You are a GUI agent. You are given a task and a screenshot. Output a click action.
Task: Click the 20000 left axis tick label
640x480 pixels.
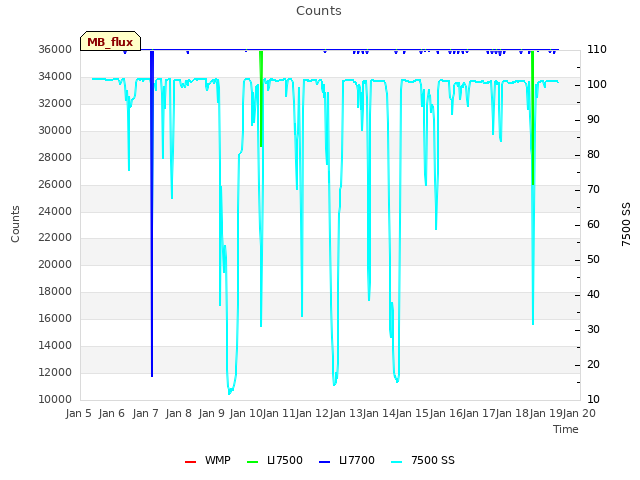point(55,264)
